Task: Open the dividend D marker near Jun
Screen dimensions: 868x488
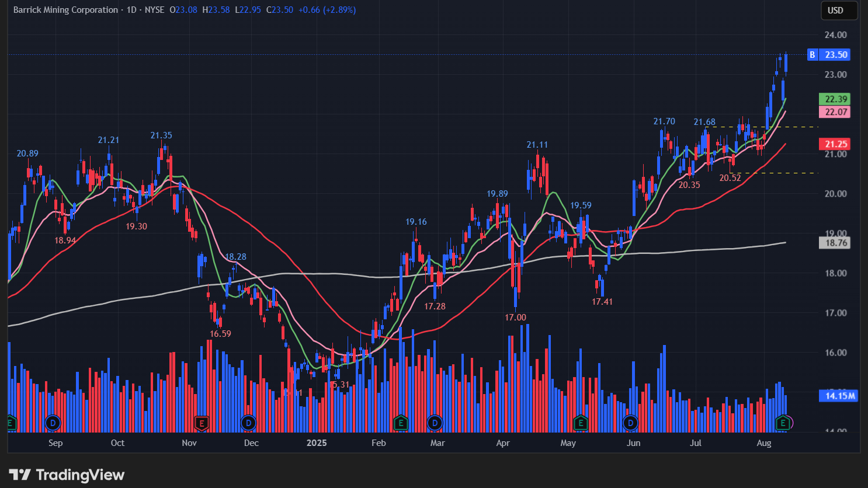Action: (630, 423)
